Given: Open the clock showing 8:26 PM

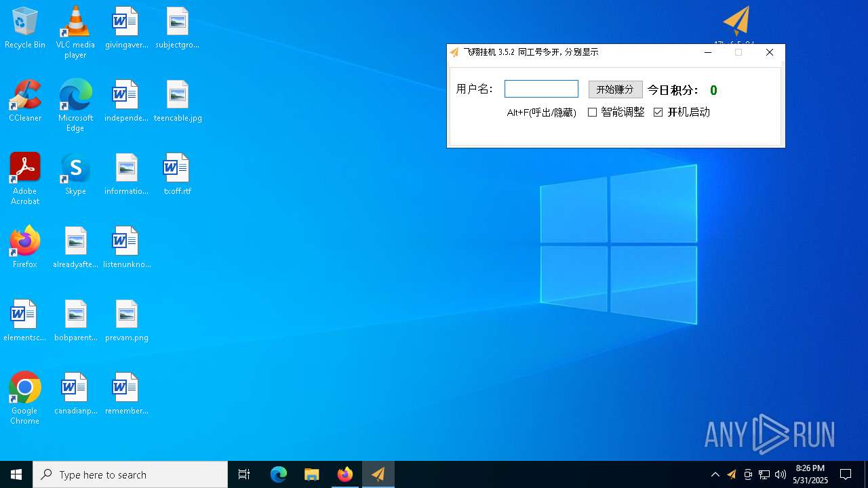Looking at the screenshot, I should pyautogui.click(x=810, y=474).
